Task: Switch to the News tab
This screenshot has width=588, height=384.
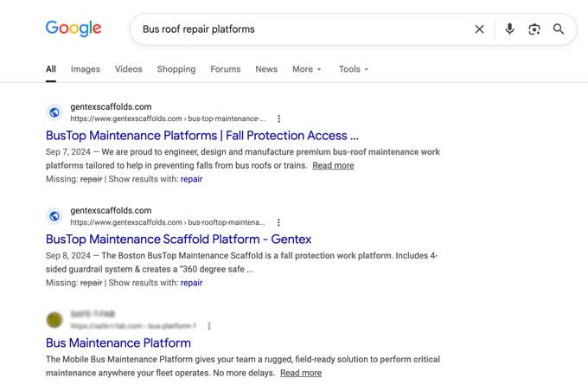Action: pos(266,69)
